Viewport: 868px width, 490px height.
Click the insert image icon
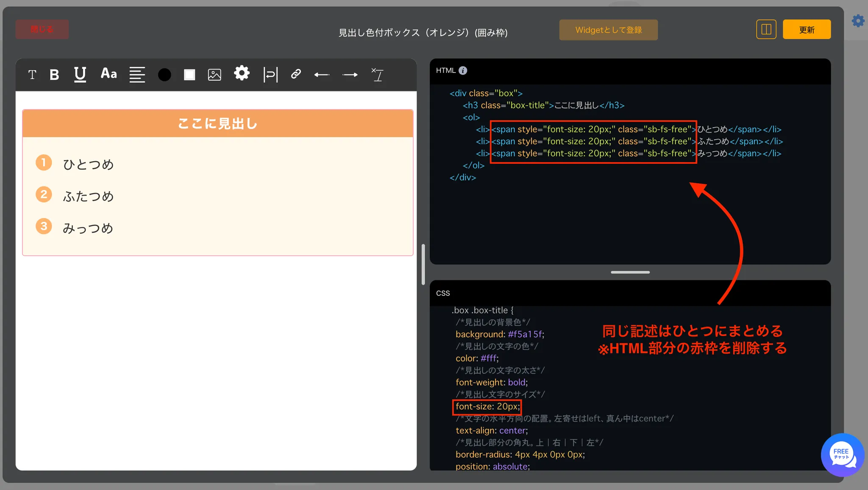pyautogui.click(x=214, y=75)
